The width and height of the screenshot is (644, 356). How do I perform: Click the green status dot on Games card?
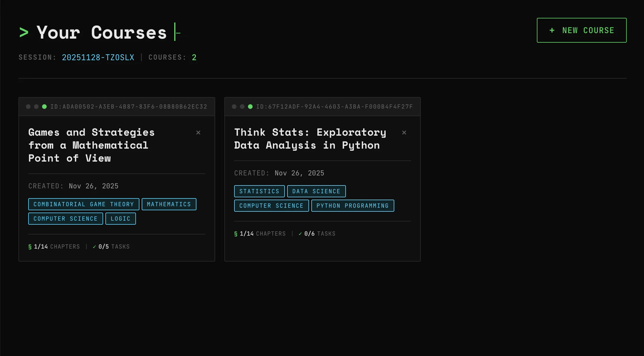tap(44, 106)
